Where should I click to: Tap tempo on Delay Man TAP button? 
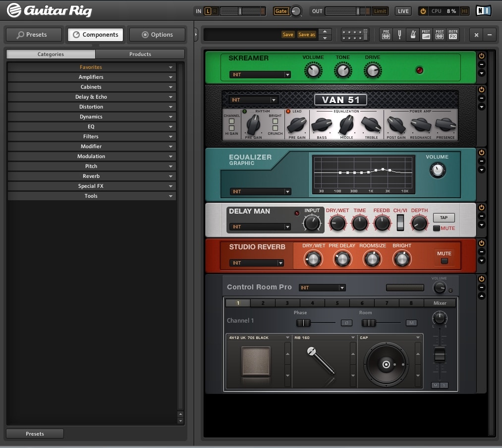(x=444, y=218)
